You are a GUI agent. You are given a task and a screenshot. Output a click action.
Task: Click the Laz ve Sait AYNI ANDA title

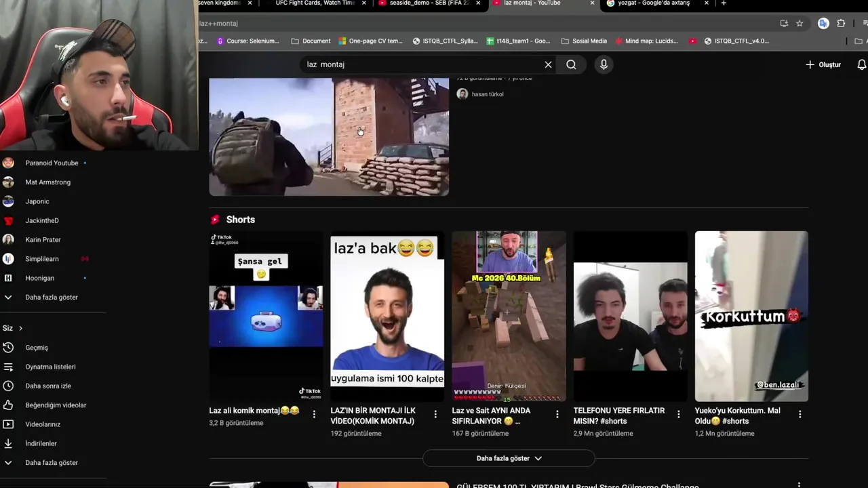[492, 415]
